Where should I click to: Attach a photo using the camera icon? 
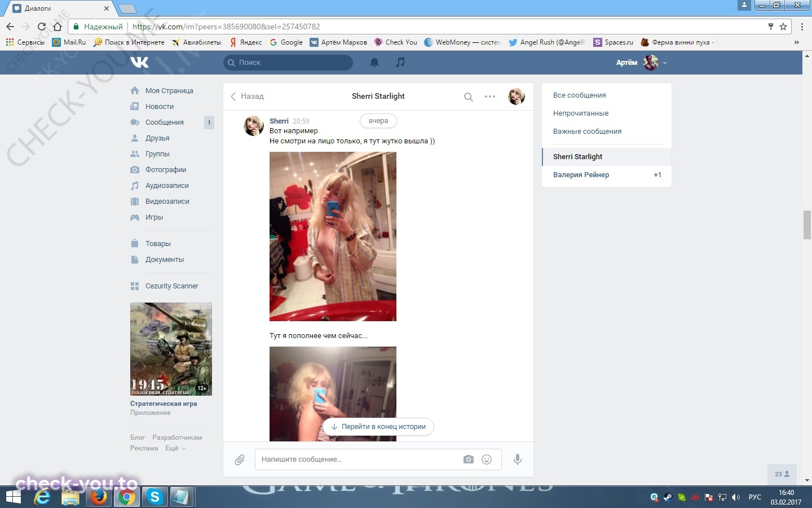click(x=469, y=459)
